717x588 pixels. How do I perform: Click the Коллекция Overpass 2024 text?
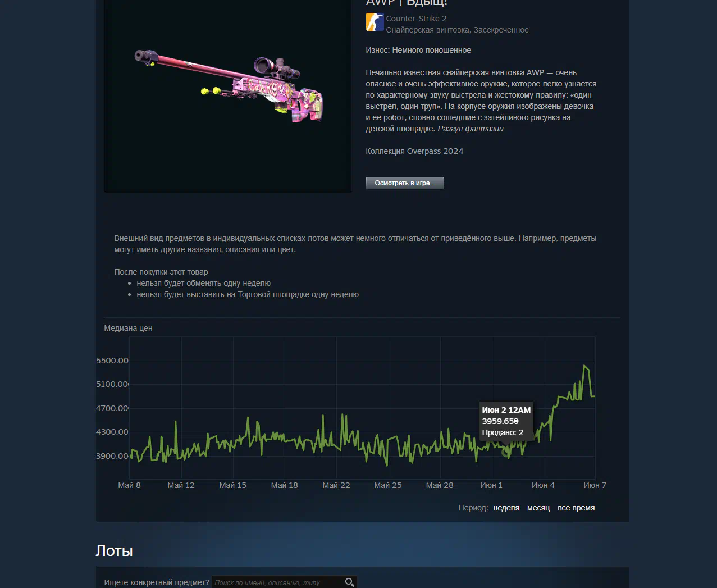click(x=414, y=151)
